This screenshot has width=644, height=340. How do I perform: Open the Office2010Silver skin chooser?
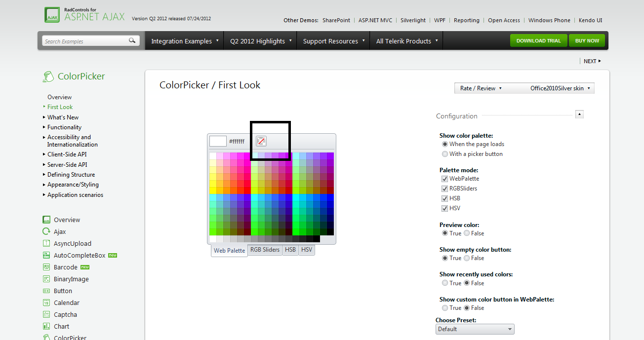point(561,88)
